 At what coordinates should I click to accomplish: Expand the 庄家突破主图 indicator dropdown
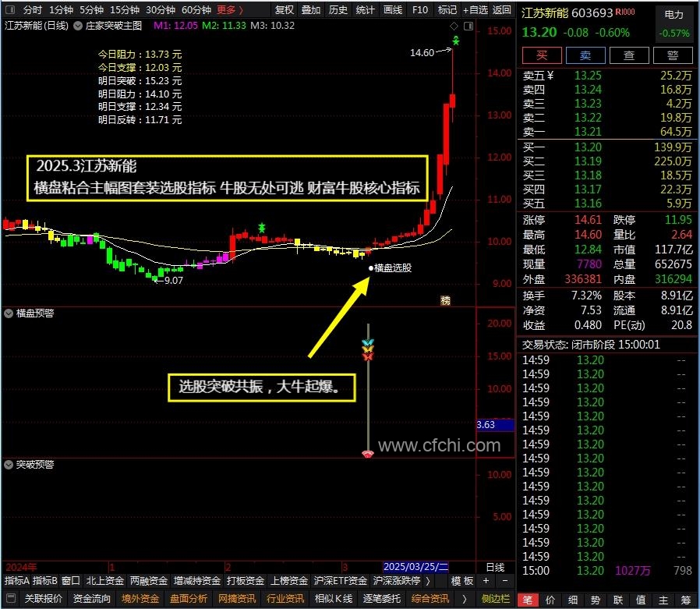[x=78, y=26]
